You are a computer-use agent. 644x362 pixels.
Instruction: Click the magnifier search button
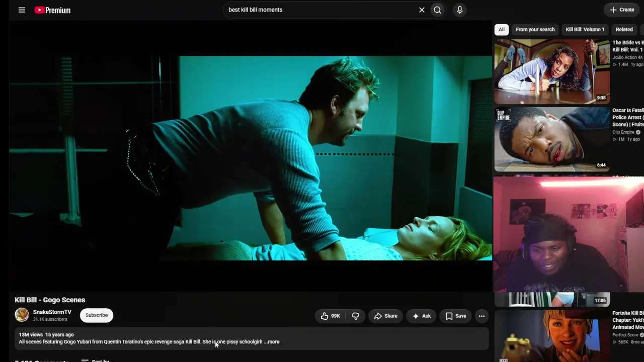coord(438,10)
